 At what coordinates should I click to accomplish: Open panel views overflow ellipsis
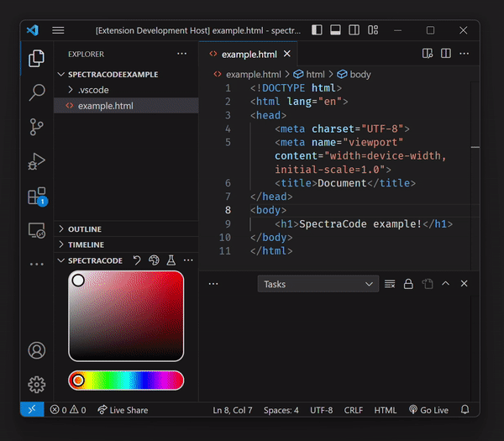pyautogui.click(x=213, y=284)
